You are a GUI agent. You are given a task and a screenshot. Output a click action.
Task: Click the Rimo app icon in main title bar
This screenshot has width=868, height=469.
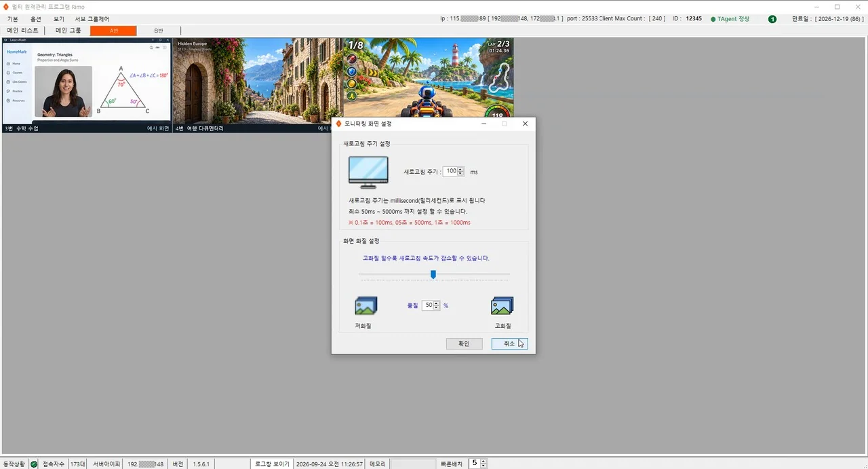pos(6,6)
